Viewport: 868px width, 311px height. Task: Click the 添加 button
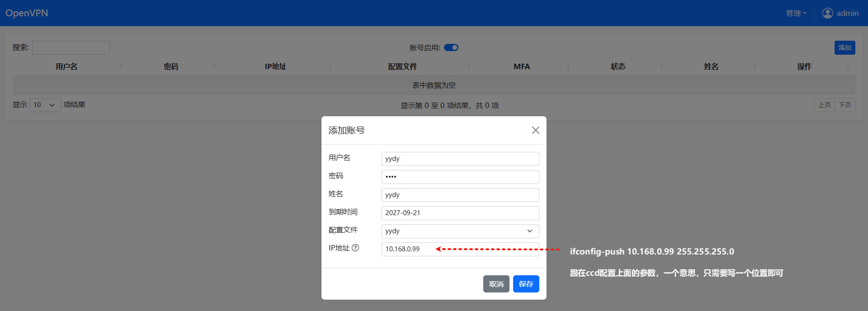click(844, 47)
